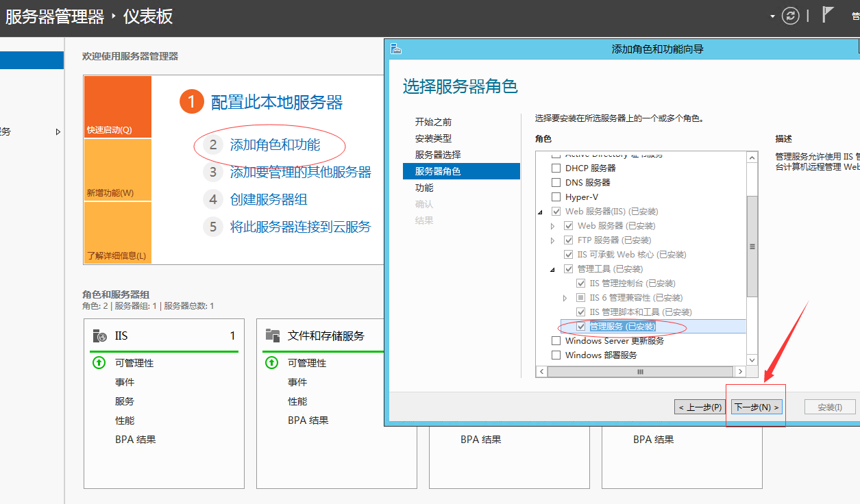Click the orange number 1 circle

click(192, 103)
